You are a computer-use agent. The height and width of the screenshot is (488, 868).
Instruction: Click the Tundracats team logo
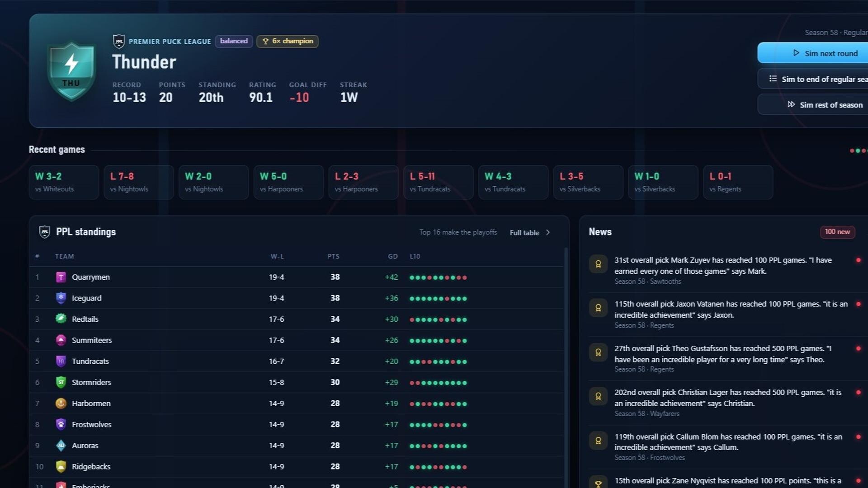pos(61,361)
